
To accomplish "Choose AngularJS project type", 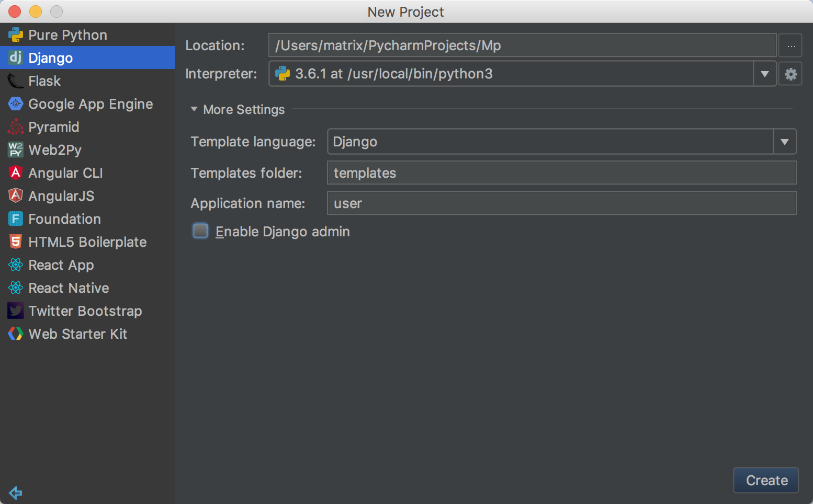I will tap(87, 196).
